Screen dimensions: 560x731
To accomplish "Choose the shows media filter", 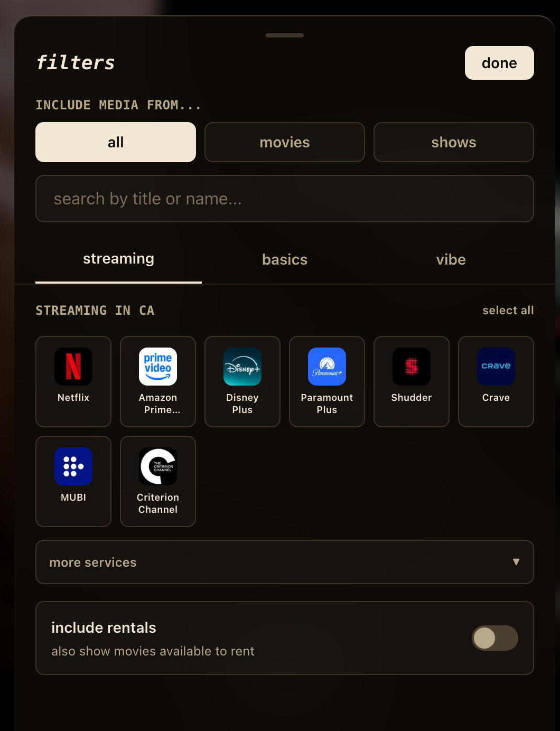I will (x=454, y=142).
